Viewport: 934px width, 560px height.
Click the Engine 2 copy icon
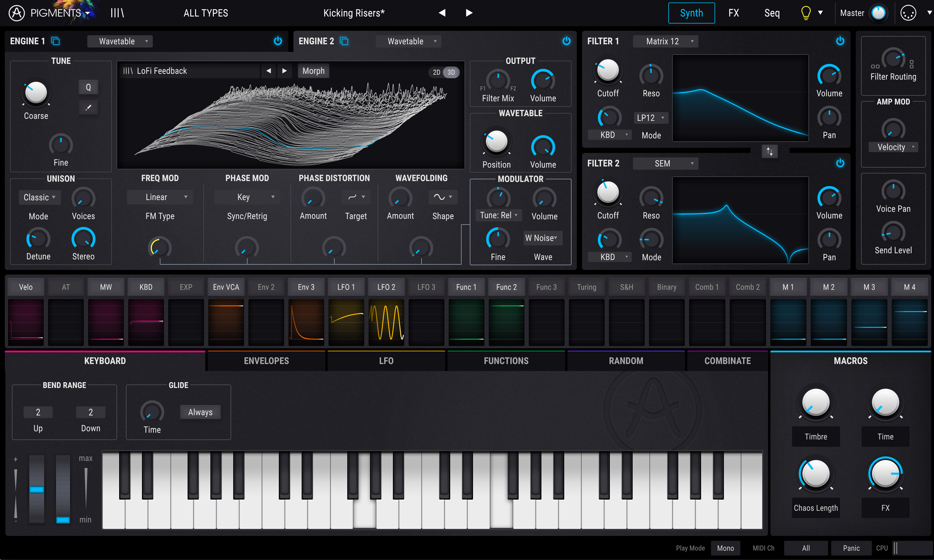tap(344, 41)
